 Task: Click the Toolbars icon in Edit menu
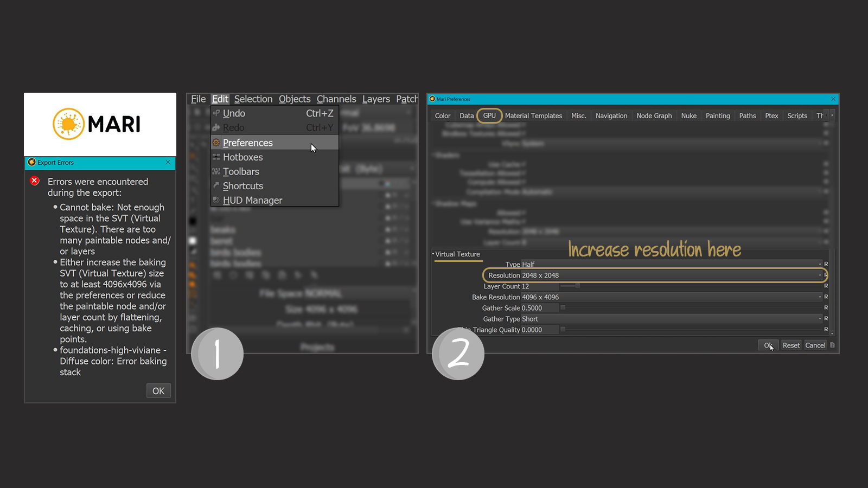tap(216, 171)
